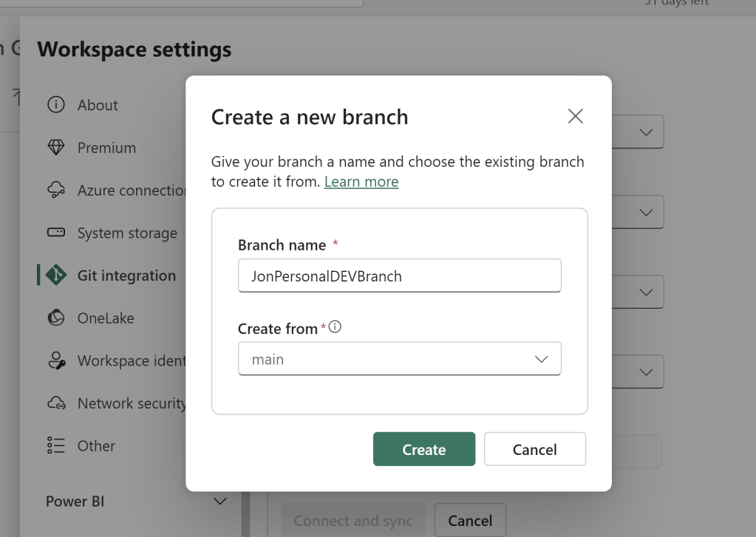Open the Premium settings menu item
The image size is (756, 537).
click(x=106, y=148)
